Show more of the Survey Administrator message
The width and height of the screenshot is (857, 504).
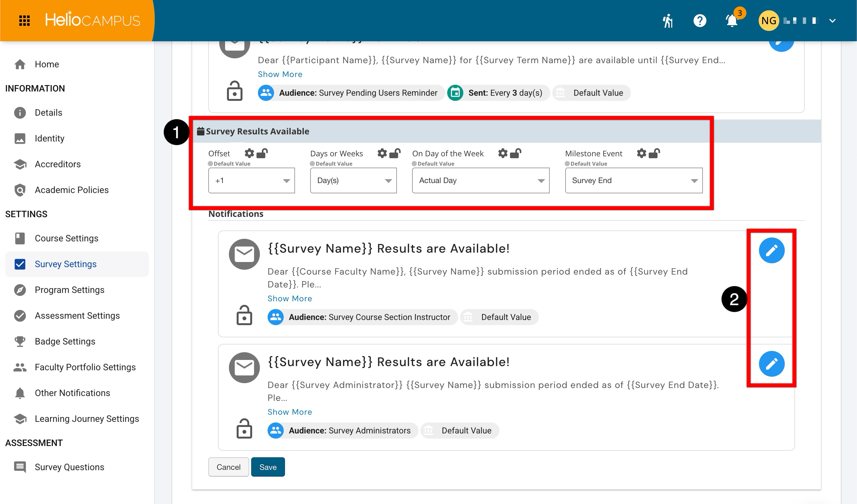click(290, 412)
